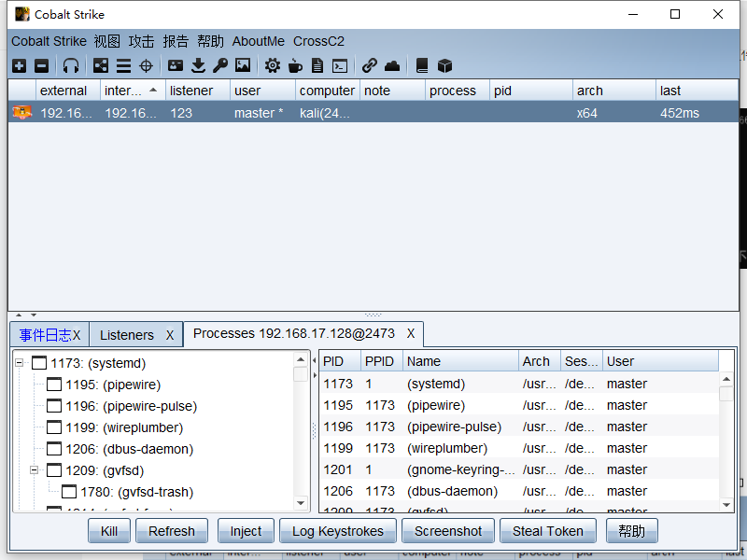Image resolution: width=747 pixels, height=560 pixels.
Task: Select 1195 pipewire in process tree
Action: [113, 385]
